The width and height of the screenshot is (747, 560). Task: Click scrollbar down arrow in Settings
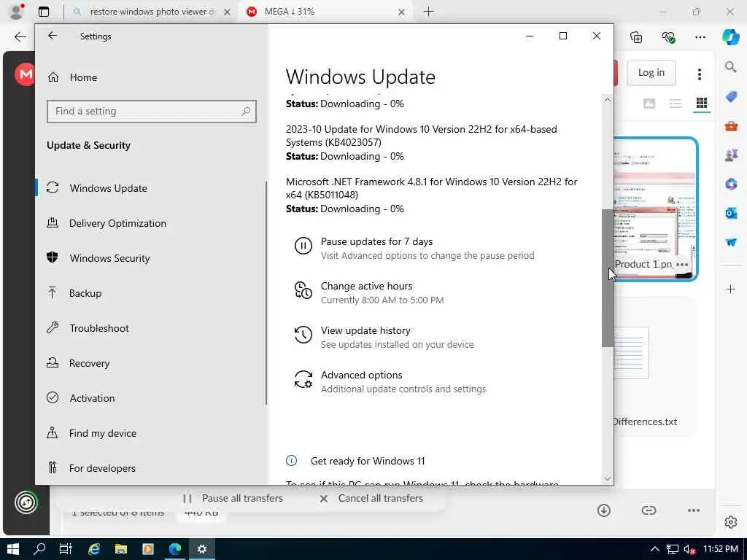click(x=608, y=479)
